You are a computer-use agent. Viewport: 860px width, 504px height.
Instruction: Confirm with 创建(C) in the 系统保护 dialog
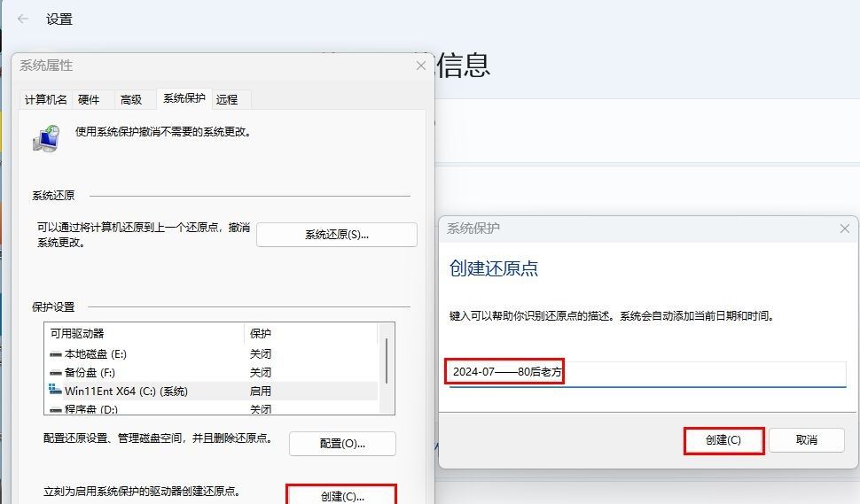[723, 440]
